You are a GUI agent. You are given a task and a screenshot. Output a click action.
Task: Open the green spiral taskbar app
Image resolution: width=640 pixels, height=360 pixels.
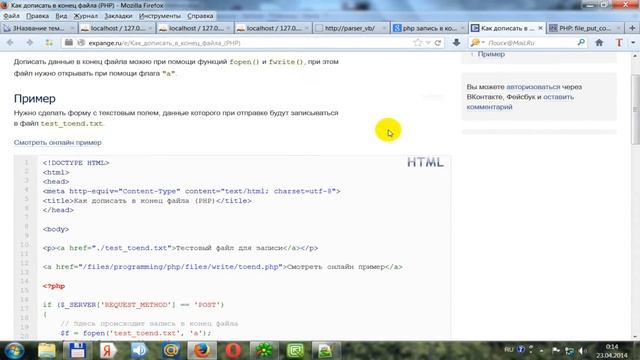pos(295,351)
